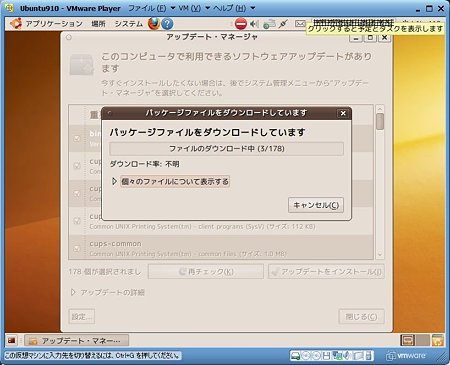Toggle the first package checkbox in list

77,138
